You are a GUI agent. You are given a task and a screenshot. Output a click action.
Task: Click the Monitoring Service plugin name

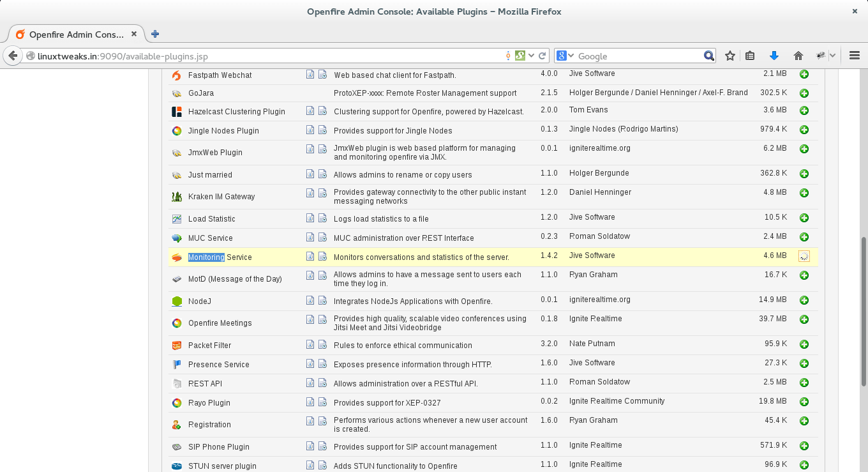220,257
